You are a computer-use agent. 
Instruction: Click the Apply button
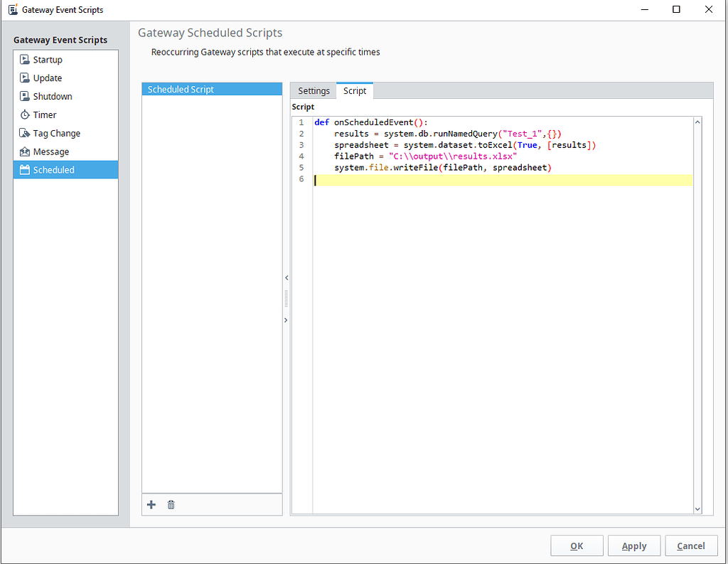[x=633, y=546]
